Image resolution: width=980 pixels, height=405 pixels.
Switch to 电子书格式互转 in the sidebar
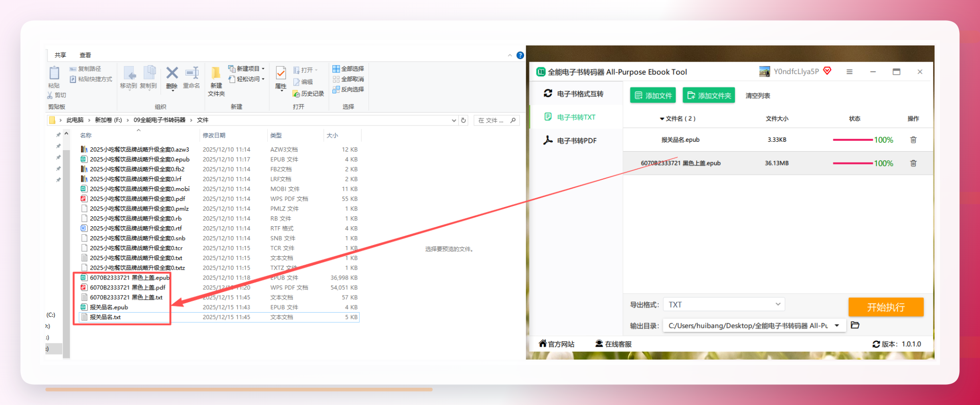coord(575,94)
